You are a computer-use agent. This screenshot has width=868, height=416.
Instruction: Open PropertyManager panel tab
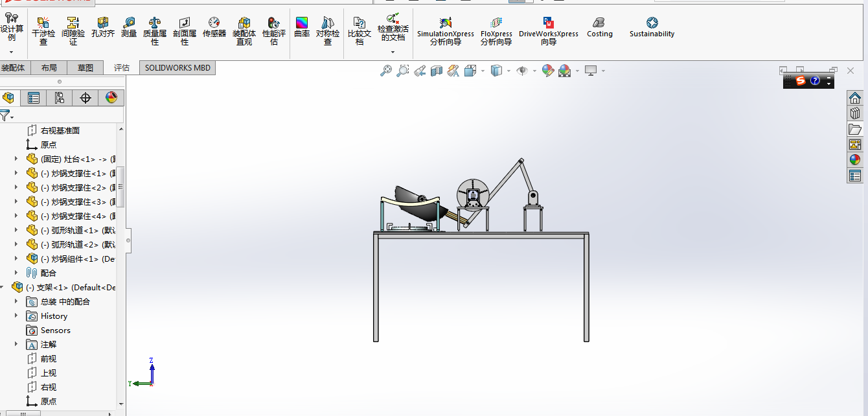click(x=34, y=98)
